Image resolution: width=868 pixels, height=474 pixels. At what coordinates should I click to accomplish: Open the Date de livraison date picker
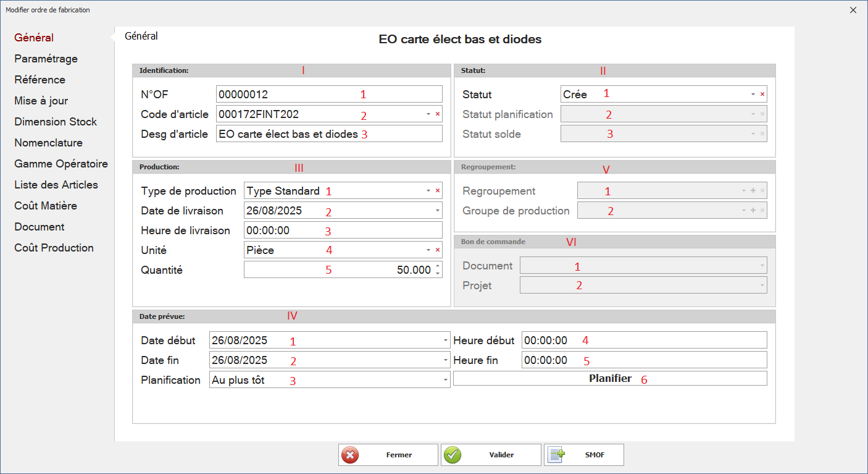click(438, 211)
